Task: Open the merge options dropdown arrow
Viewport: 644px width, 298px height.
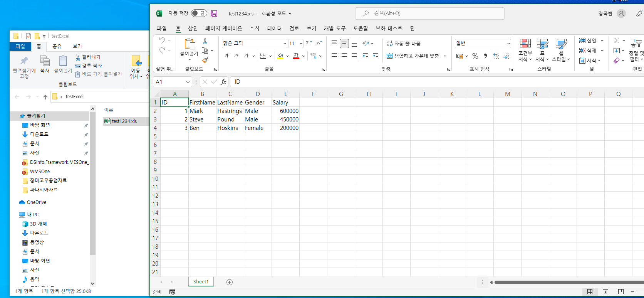Action: (445, 56)
